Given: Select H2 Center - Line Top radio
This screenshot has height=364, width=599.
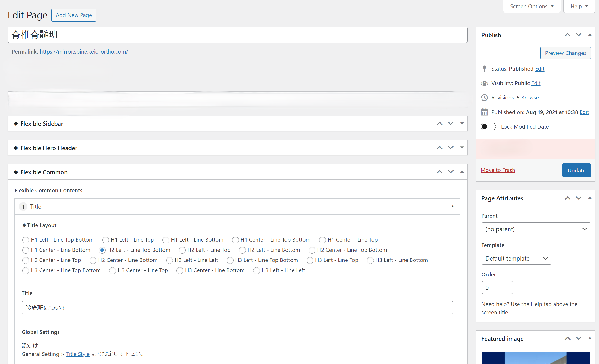Looking at the screenshot, I should click(x=26, y=261).
